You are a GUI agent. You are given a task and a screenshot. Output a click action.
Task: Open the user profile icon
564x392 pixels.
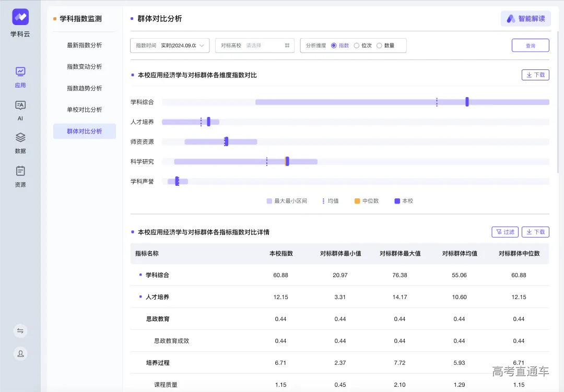pos(20,353)
